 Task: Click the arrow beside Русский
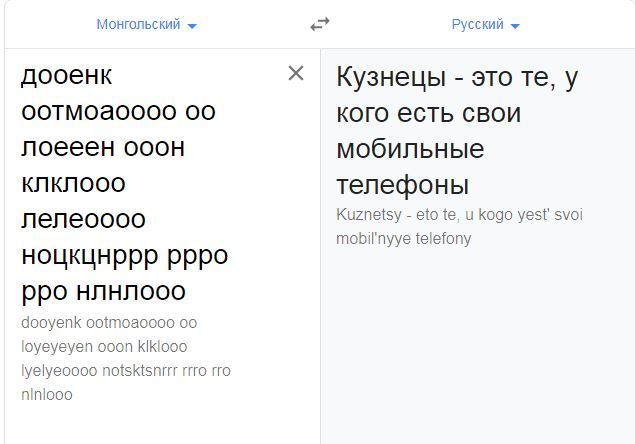(515, 25)
